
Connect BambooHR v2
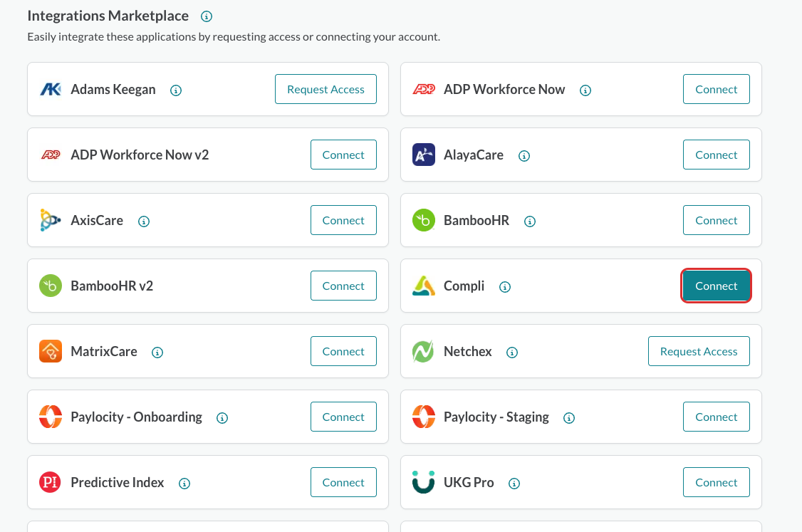343,286
